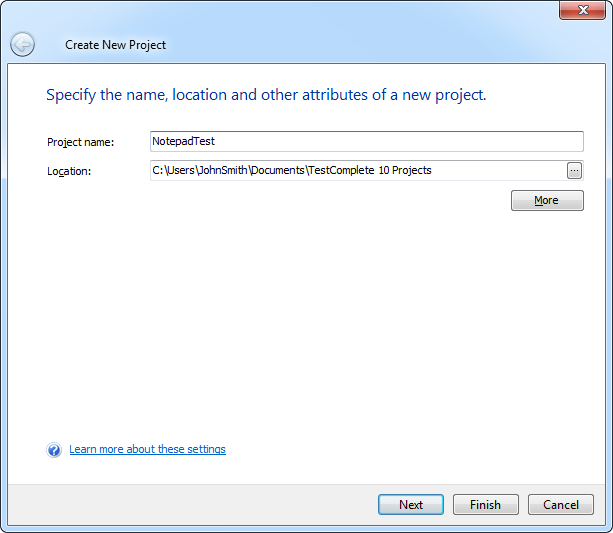Close the Create New Project dialog
613x533 pixels.
[583, 10]
